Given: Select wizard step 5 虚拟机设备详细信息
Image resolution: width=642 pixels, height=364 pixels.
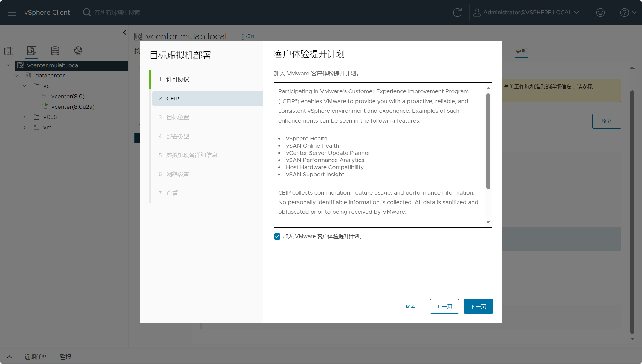Looking at the screenshot, I should click(x=207, y=155).
